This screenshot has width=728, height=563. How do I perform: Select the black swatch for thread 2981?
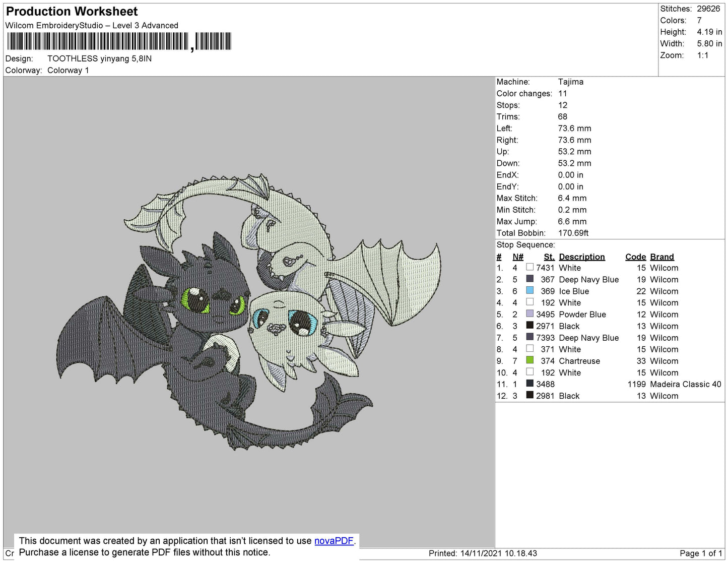[530, 395]
